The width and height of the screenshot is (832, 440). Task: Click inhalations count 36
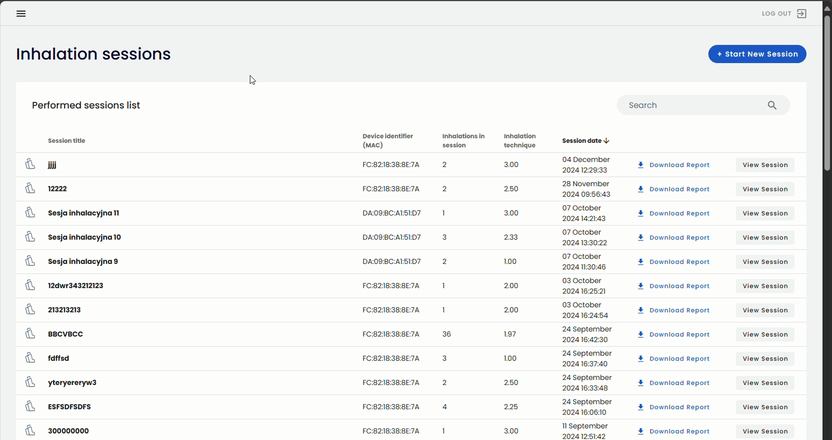(x=446, y=334)
